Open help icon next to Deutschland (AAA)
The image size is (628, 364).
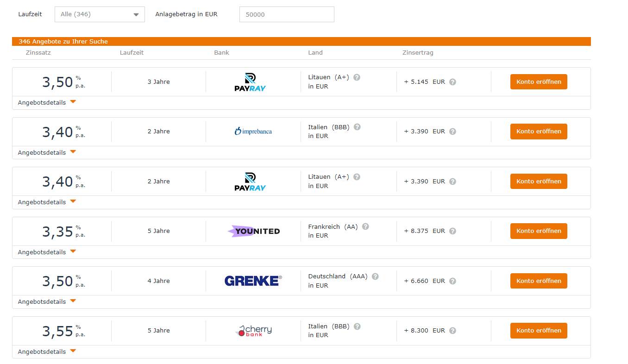(375, 276)
